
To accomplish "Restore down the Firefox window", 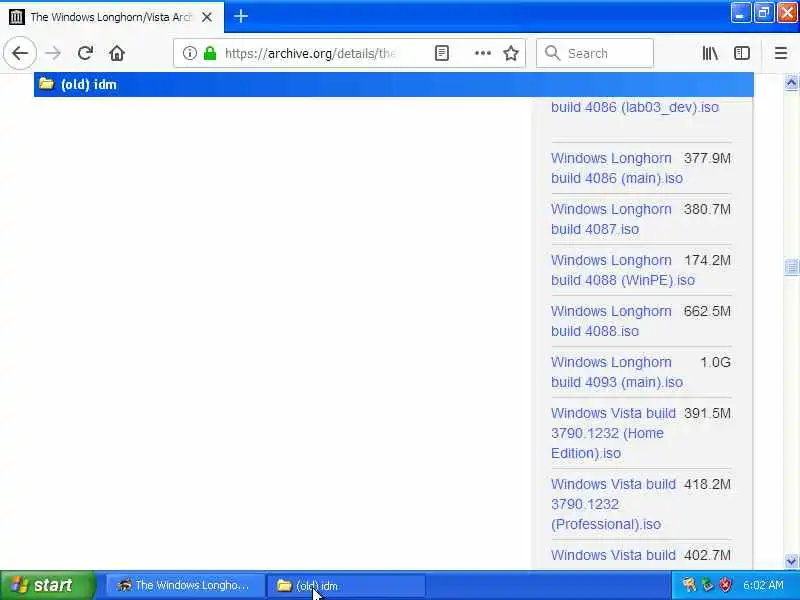I will pyautogui.click(x=764, y=13).
